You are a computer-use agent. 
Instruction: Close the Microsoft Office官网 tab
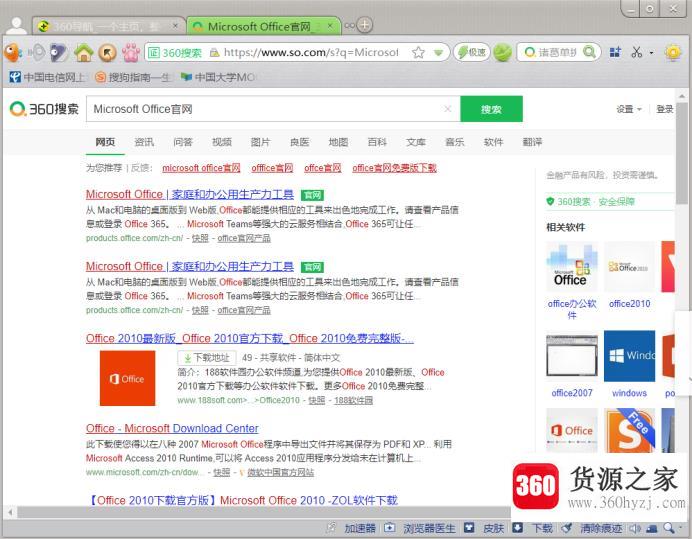[330, 26]
